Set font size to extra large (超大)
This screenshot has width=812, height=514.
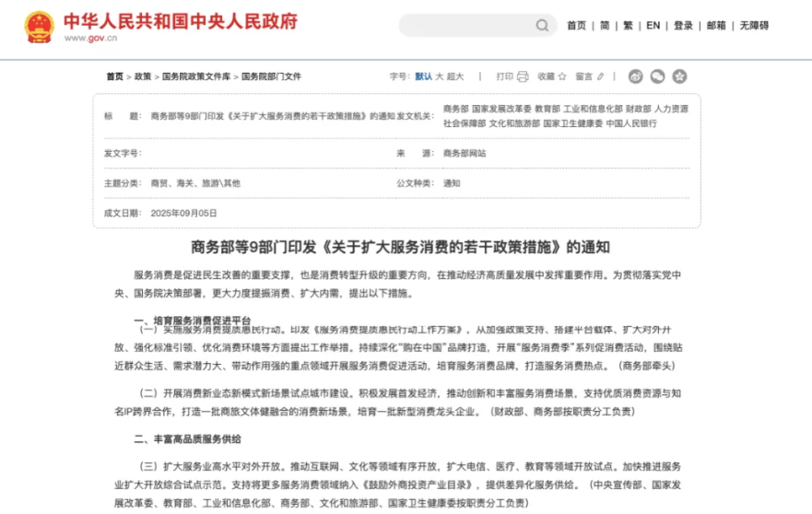[455, 76]
